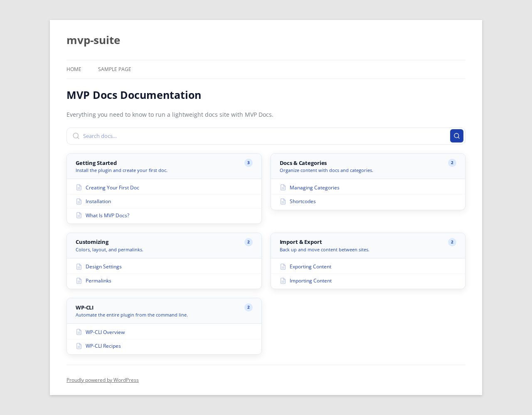Click the document icon beside WP-CLI Overview

[x=79, y=332]
